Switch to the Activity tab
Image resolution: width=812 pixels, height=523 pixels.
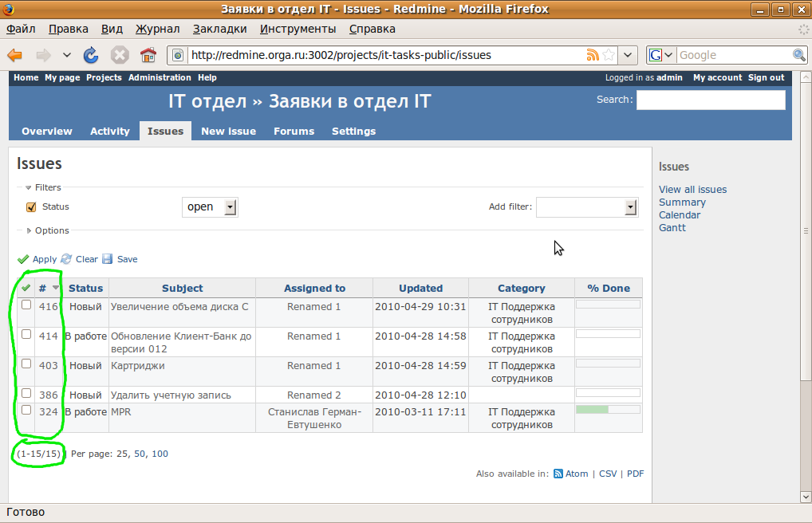(x=110, y=132)
